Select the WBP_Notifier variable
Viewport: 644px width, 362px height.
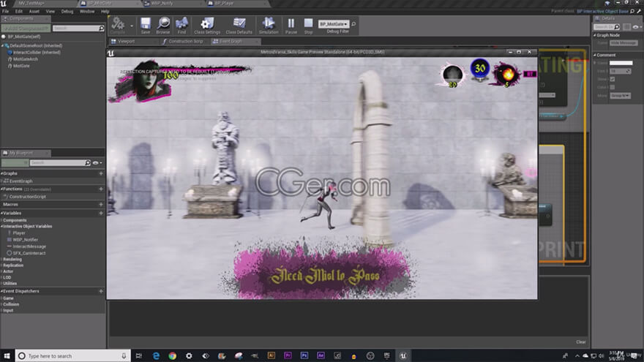[x=25, y=240]
